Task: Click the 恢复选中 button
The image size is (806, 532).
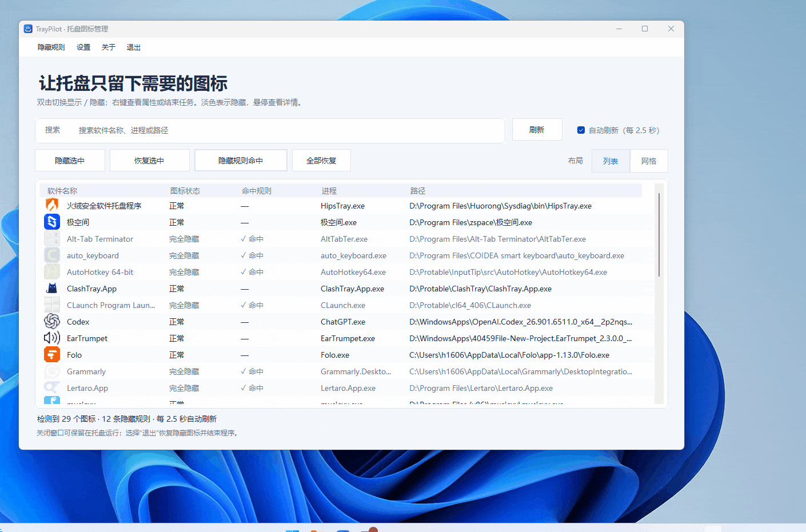Action: click(x=149, y=161)
